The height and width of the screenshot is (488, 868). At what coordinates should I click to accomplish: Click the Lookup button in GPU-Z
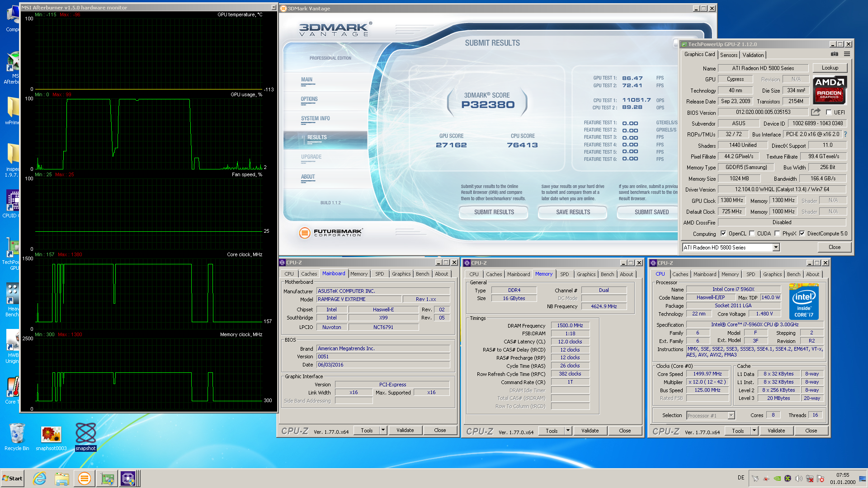[x=830, y=68]
